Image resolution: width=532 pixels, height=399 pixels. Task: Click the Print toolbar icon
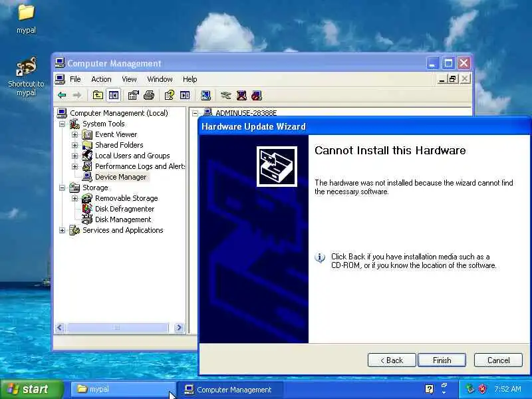pyautogui.click(x=148, y=95)
